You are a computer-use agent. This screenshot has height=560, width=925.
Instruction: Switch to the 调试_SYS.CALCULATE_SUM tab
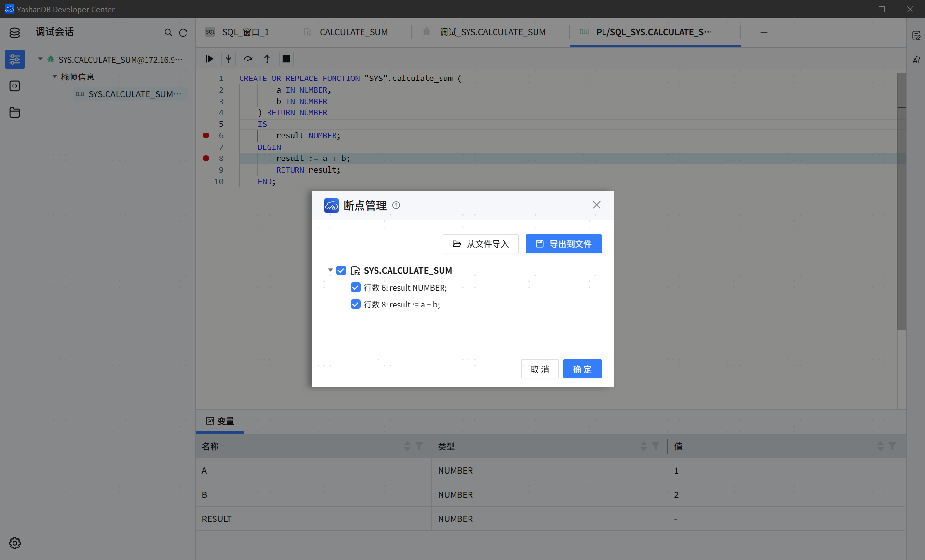click(x=492, y=32)
